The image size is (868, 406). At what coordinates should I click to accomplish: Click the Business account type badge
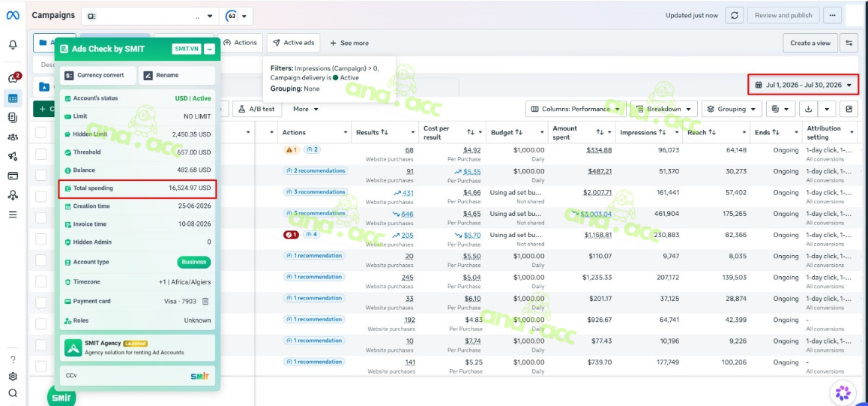193,262
